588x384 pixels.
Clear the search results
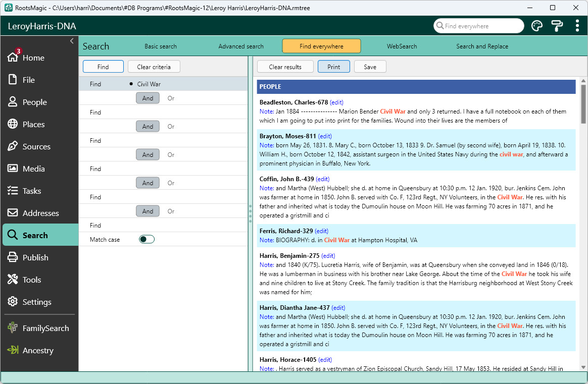point(285,67)
